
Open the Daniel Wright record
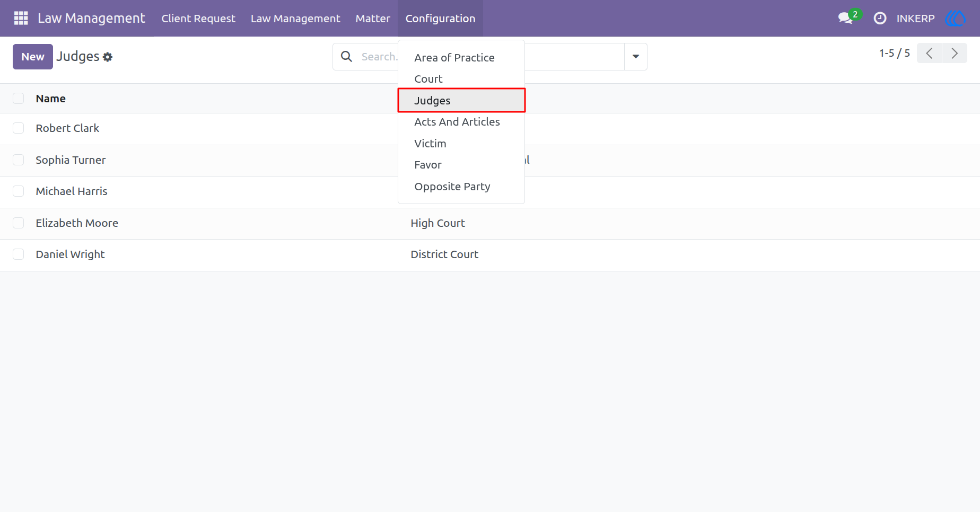(x=70, y=254)
